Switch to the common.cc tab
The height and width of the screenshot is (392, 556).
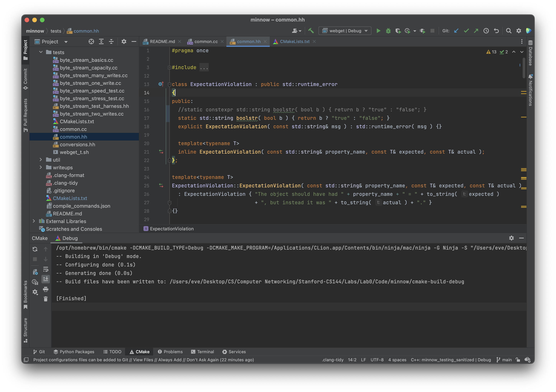coord(206,42)
